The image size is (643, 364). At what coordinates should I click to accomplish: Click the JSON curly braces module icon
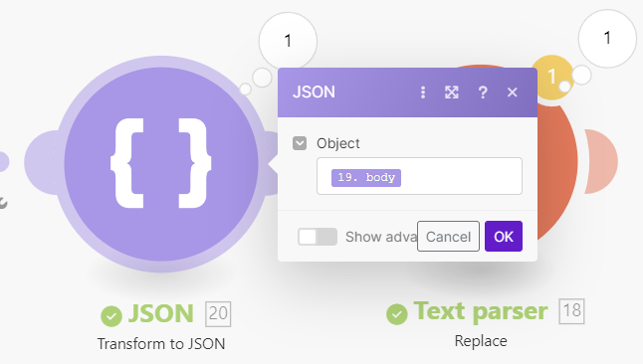(x=161, y=164)
